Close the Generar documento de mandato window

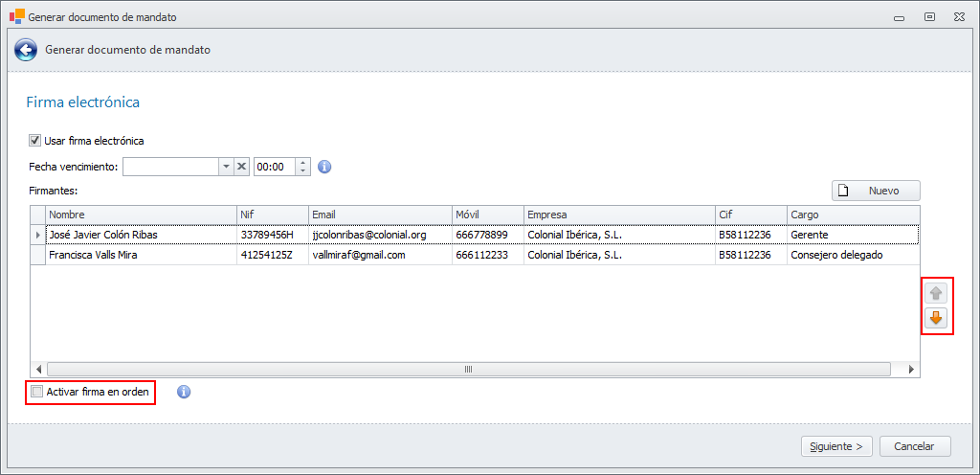click(959, 17)
